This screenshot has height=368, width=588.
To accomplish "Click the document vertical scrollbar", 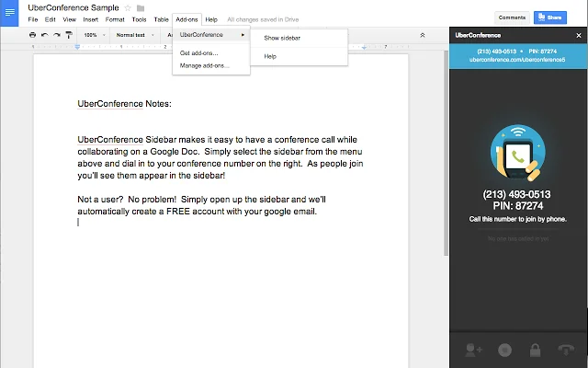I will coord(446,154).
